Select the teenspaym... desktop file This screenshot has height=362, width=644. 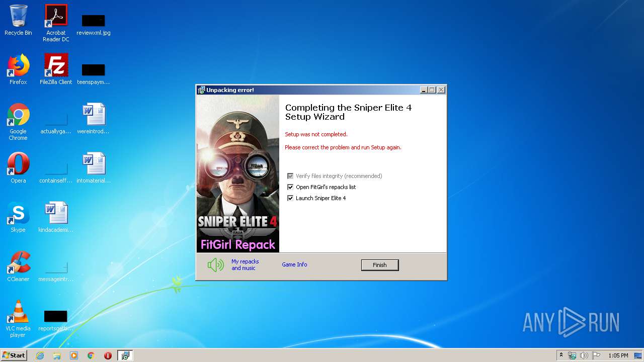click(94, 73)
